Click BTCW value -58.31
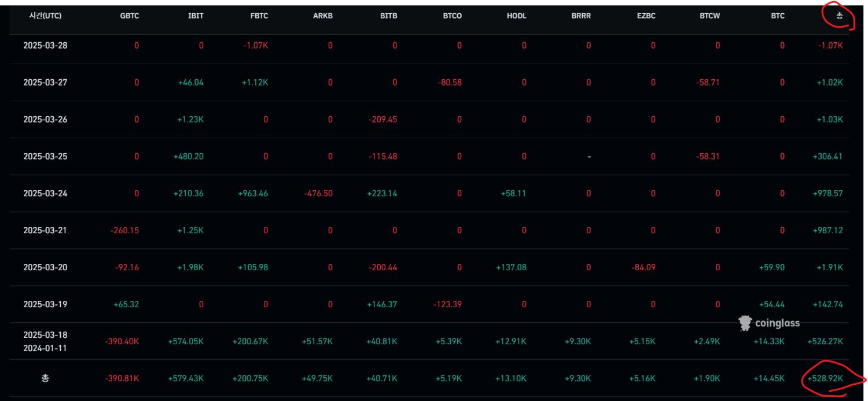This screenshot has width=868, height=401. (x=708, y=157)
